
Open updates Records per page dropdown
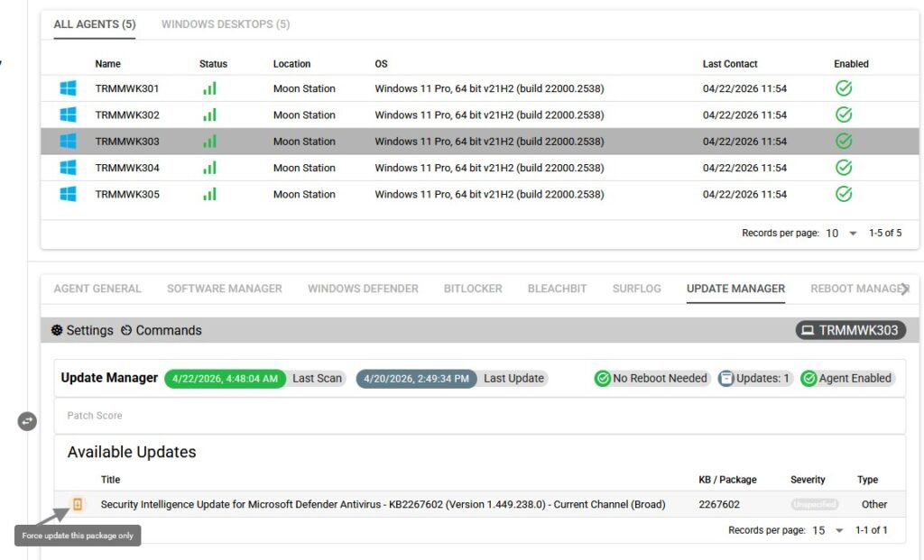(828, 530)
